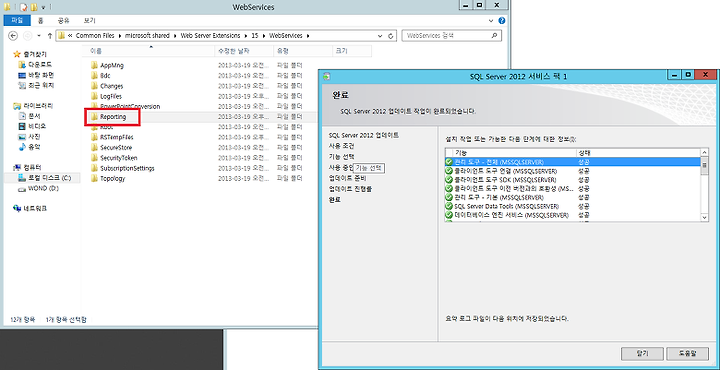Open the quick access toolbar dropdown
Image resolution: width=720 pixels, height=370 pixels.
[x=43, y=7]
